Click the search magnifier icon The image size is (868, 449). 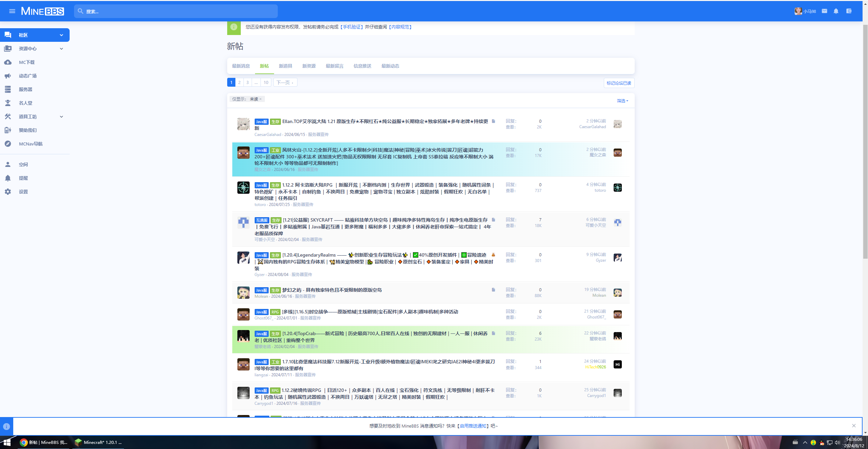click(x=80, y=11)
